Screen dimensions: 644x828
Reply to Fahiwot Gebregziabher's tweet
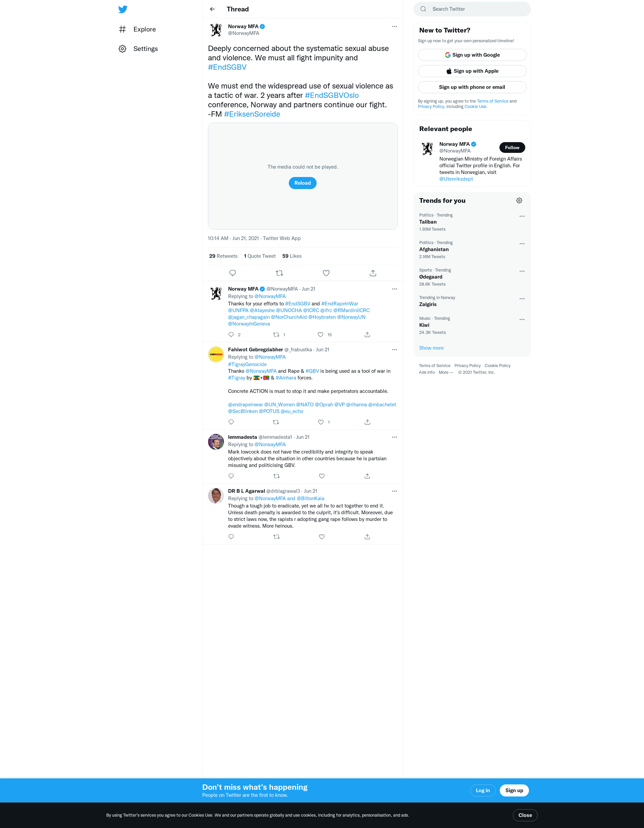(231, 422)
